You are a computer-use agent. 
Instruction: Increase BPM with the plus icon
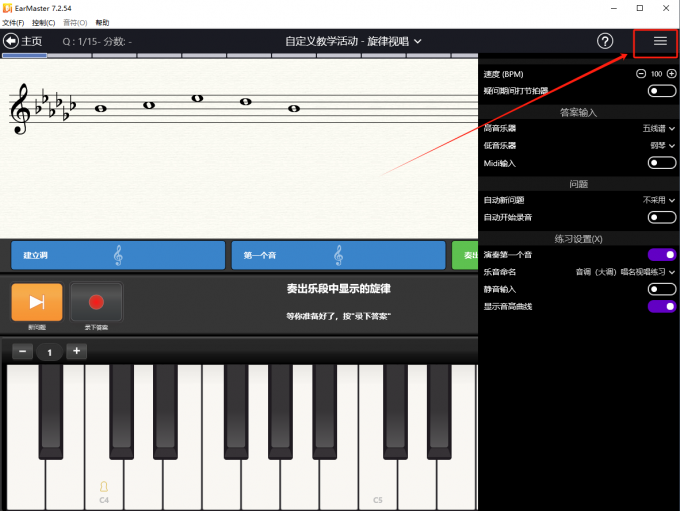click(x=671, y=74)
